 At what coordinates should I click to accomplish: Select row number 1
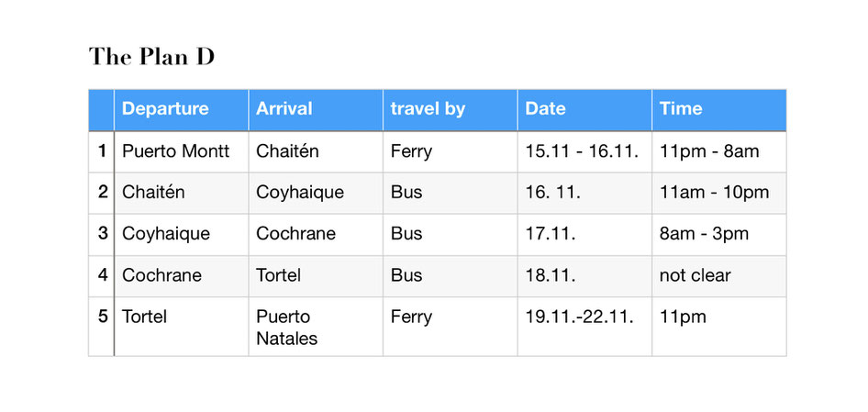101,151
